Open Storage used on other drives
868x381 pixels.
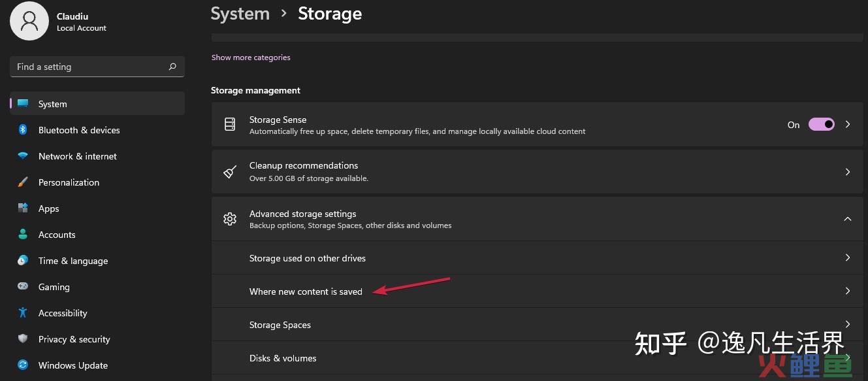tap(537, 258)
